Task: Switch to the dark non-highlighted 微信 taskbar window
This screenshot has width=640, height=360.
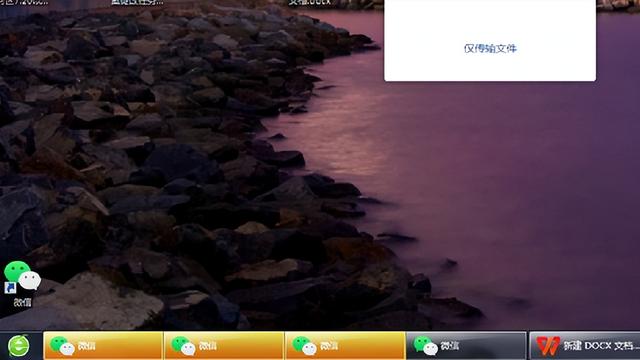Action: 466,346
